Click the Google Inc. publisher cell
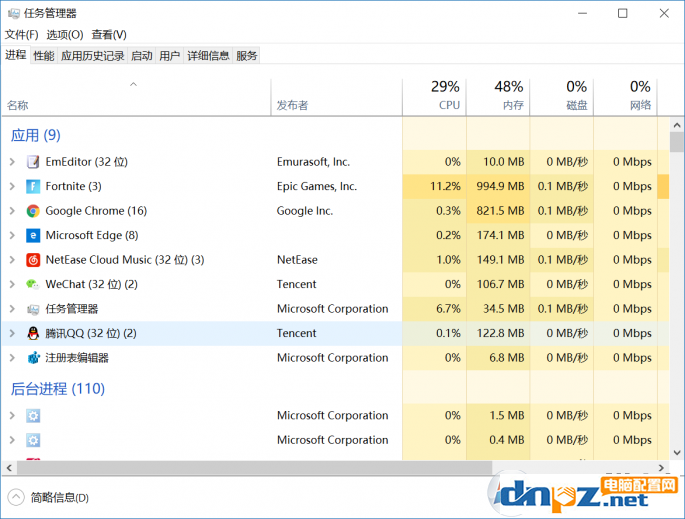The image size is (685, 519). tap(304, 211)
